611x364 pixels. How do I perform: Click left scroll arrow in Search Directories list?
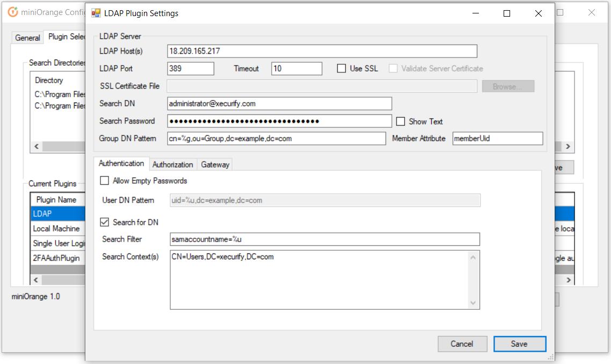tap(37, 147)
